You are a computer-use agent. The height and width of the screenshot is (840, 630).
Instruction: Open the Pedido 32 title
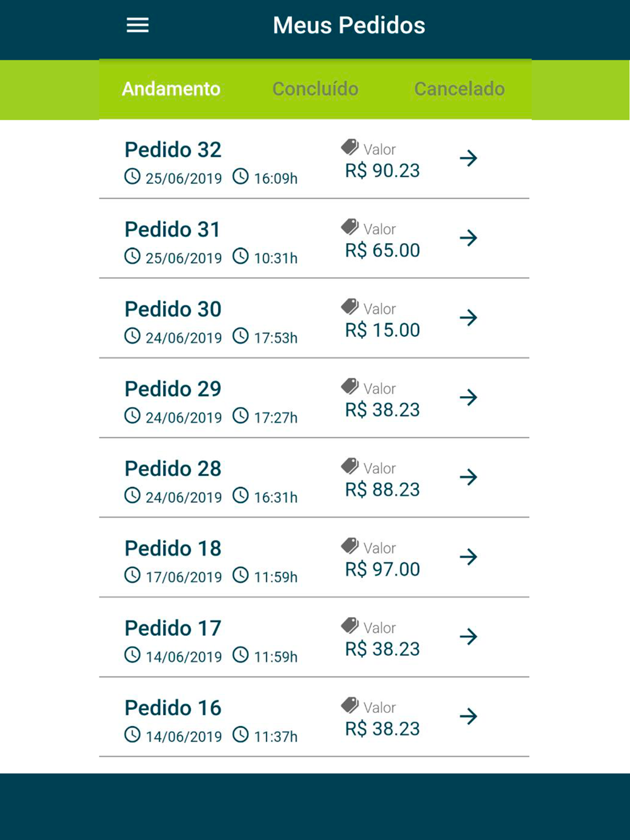[x=173, y=150]
